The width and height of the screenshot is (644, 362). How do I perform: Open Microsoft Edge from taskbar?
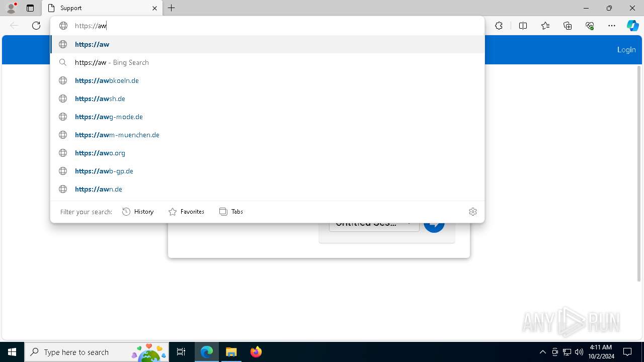pyautogui.click(x=207, y=352)
